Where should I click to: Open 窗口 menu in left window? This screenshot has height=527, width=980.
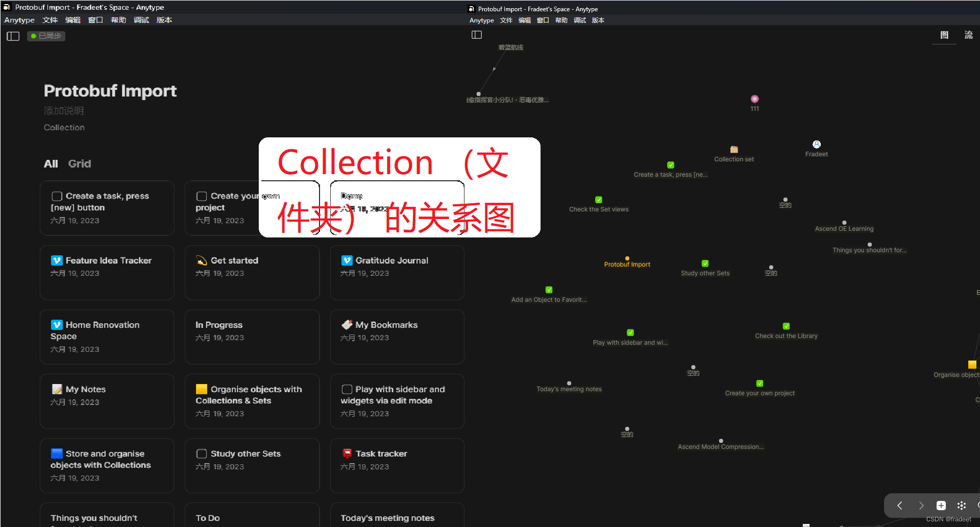click(95, 20)
